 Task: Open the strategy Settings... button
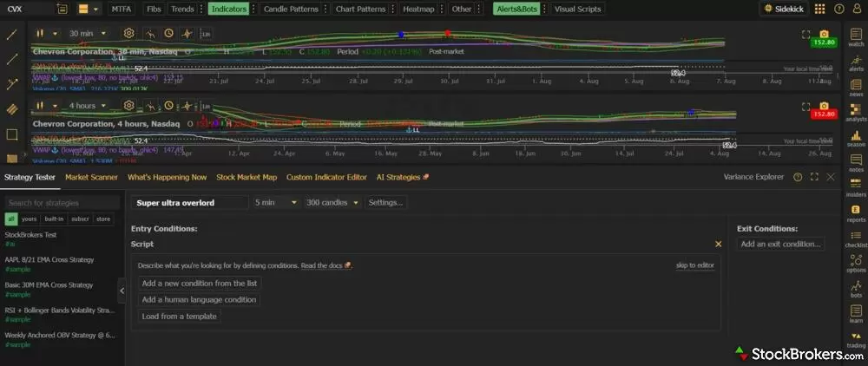[x=385, y=202]
